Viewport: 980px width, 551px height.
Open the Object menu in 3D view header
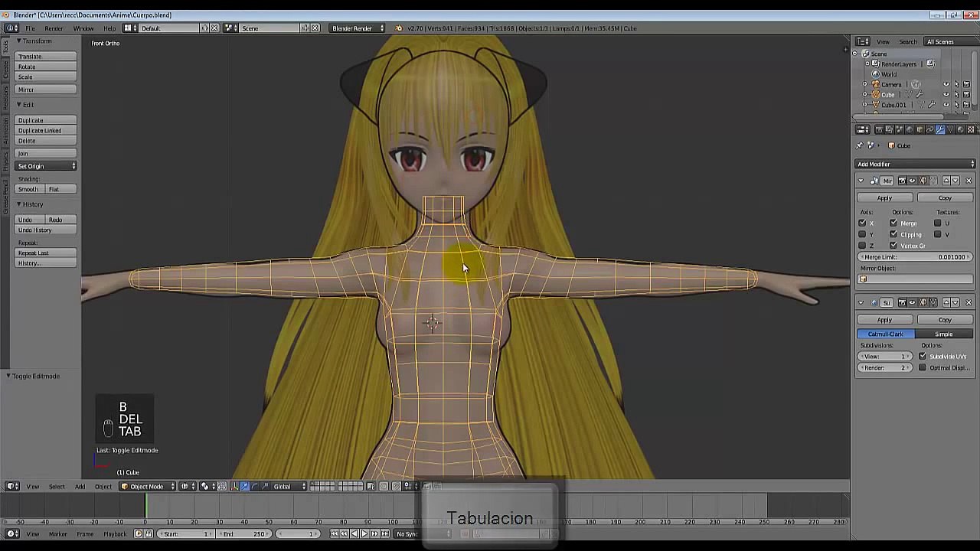pos(103,486)
